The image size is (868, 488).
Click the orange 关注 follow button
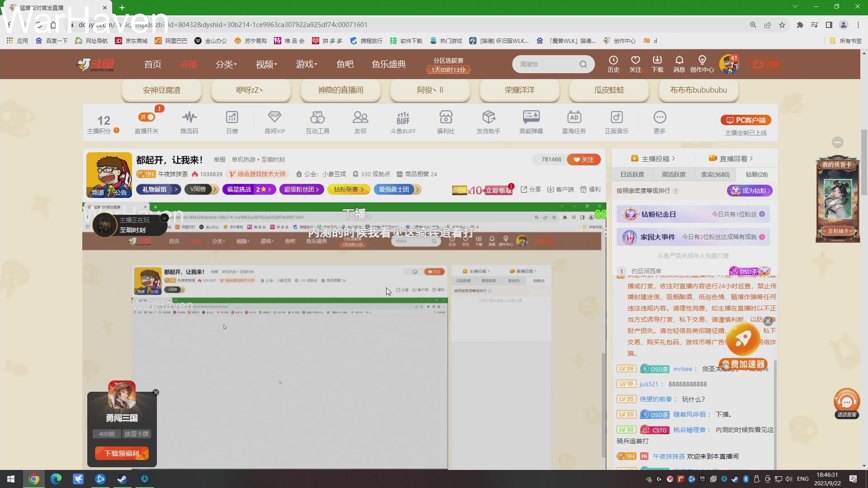(584, 160)
